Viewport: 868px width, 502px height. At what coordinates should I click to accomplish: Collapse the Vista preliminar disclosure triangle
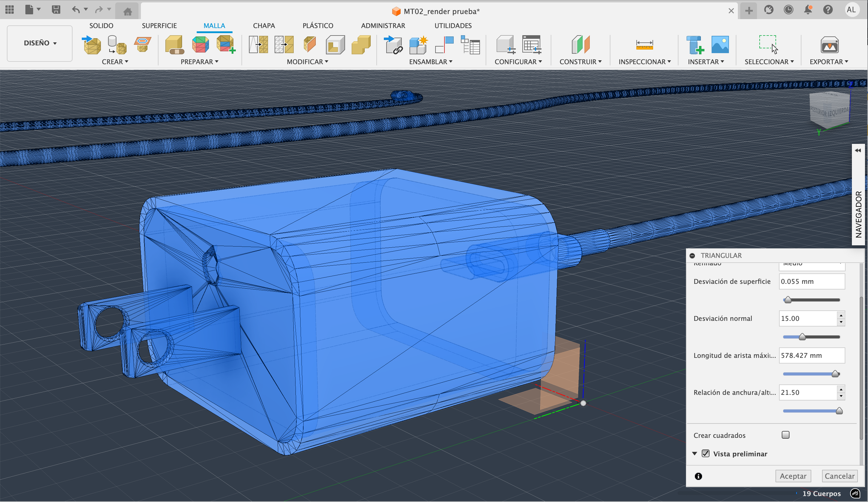pyautogui.click(x=695, y=453)
